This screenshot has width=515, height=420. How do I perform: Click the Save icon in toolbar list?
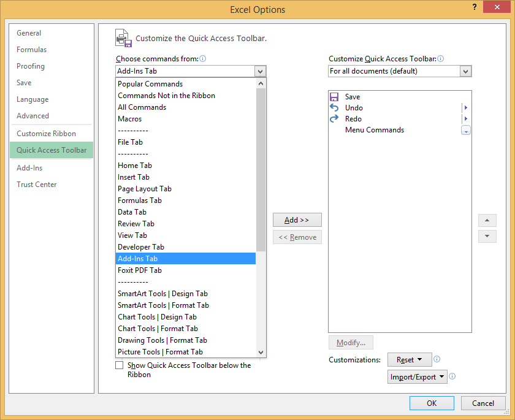(x=334, y=96)
